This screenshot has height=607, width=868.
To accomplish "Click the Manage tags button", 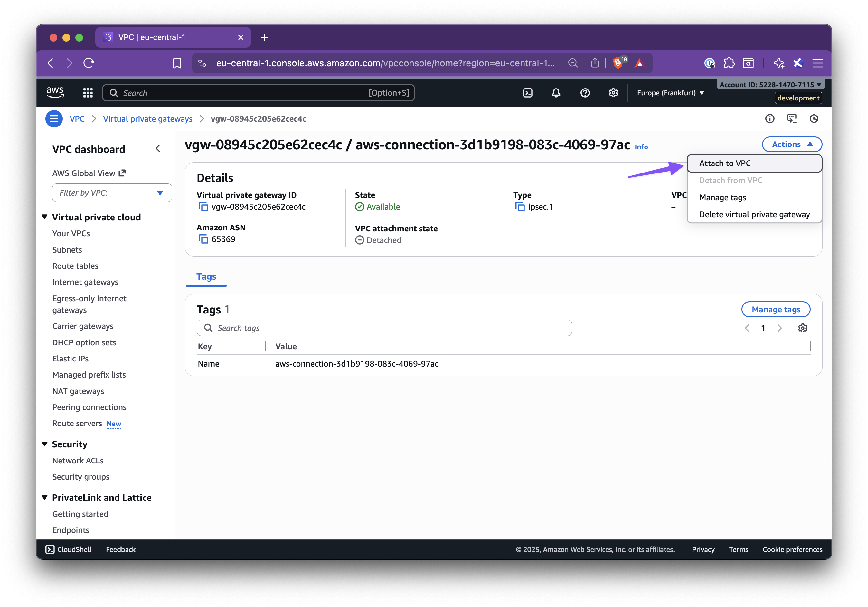I will [x=775, y=309].
